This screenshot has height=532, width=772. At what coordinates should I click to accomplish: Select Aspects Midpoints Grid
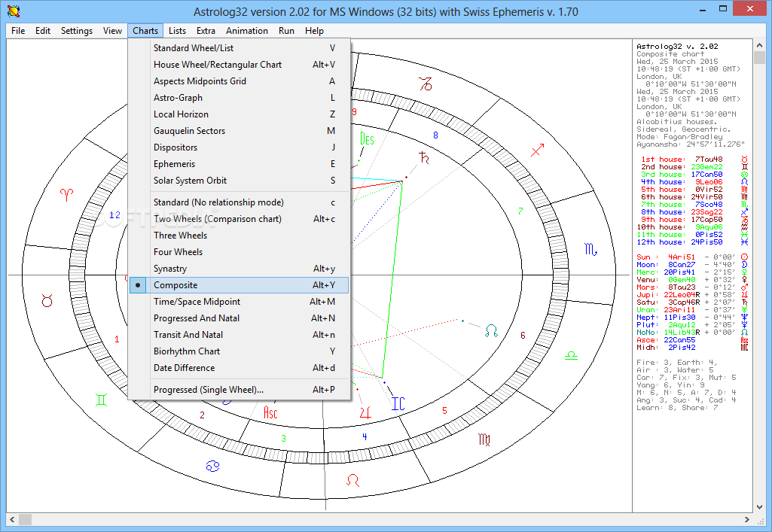tap(239, 81)
